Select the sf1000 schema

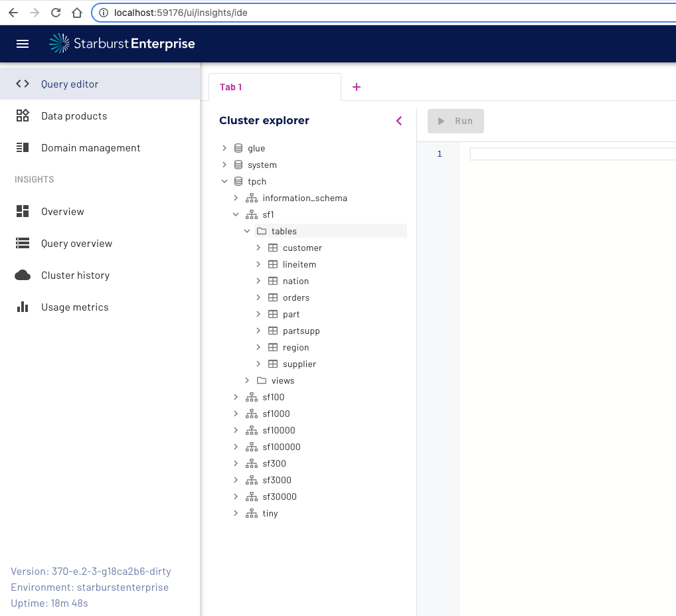click(x=276, y=414)
